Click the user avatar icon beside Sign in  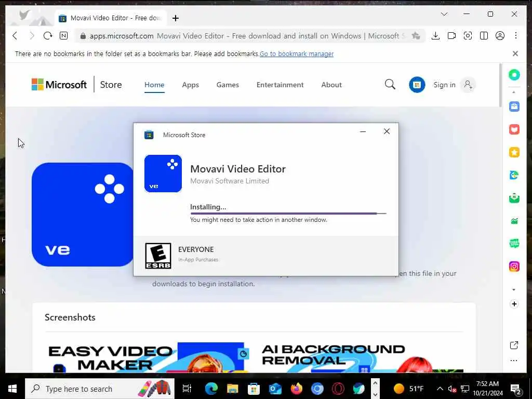click(x=468, y=85)
